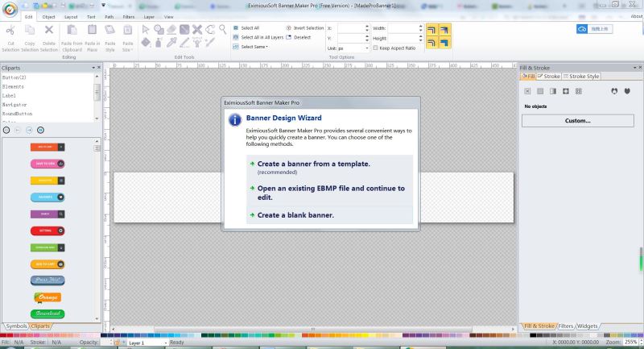
Task: Click the Copy Selection icon
Action: point(30,30)
